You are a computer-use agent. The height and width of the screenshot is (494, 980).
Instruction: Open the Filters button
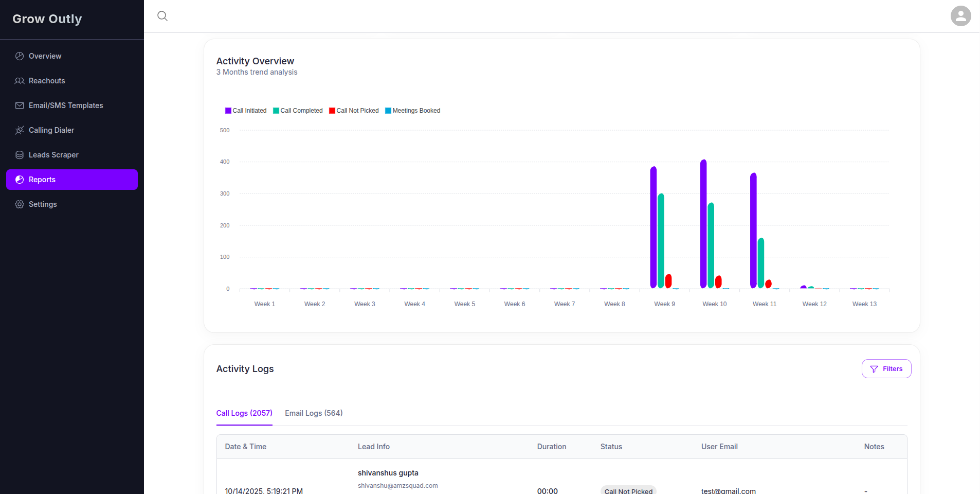tap(886, 369)
